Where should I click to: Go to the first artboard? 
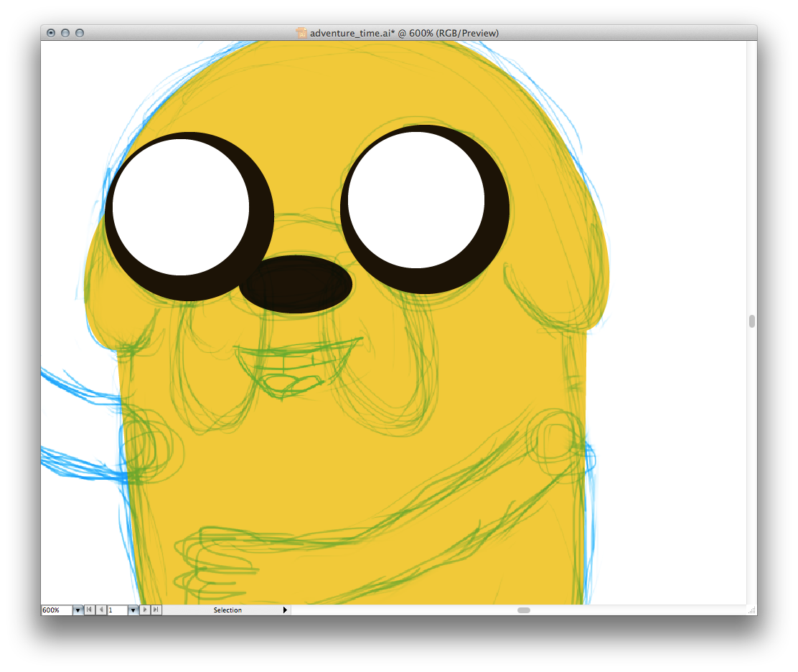(x=89, y=610)
